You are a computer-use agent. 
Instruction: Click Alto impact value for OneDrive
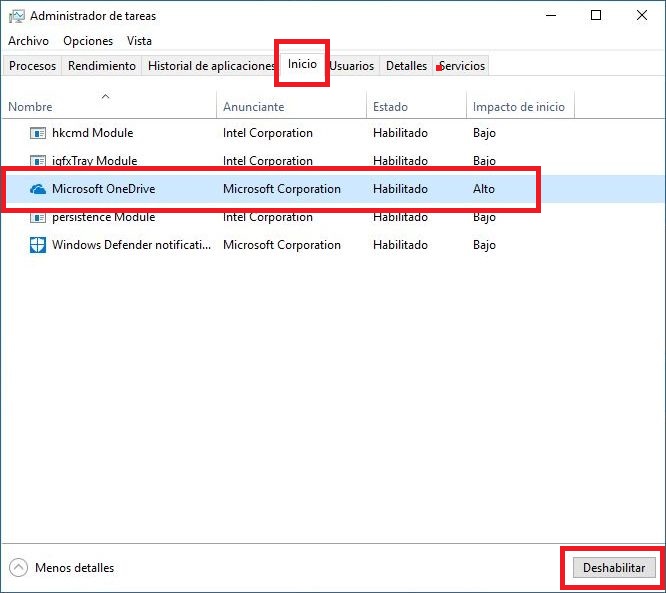pyautogui.click(x=484, y=189)
